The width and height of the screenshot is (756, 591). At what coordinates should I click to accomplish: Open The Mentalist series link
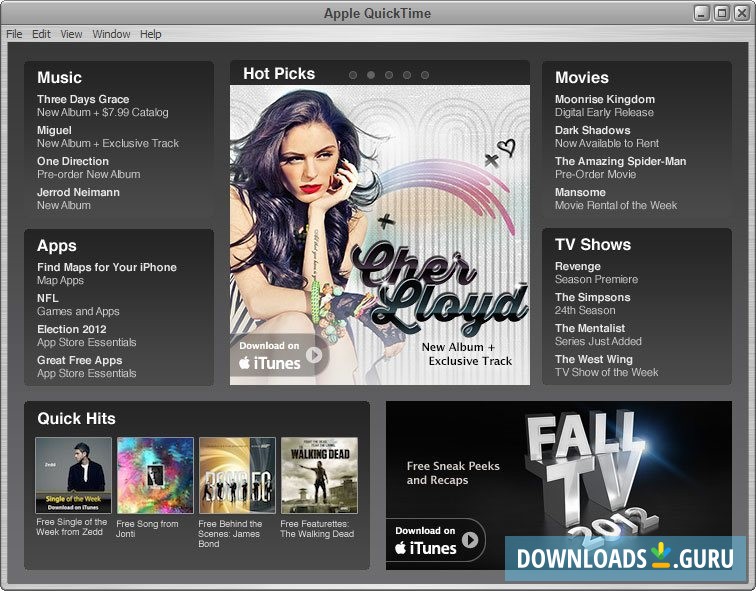(598, 335)
